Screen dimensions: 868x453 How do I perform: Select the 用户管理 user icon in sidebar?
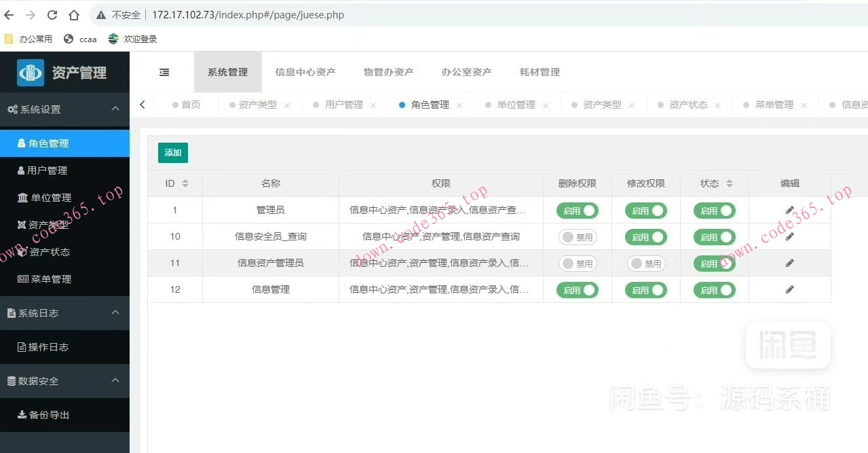[x=22, y=170]
